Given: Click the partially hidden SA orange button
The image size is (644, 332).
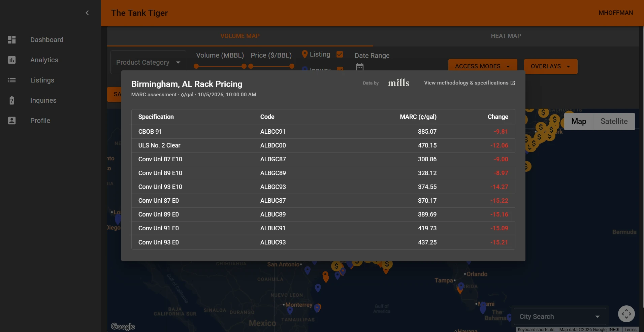Looking at the screenshot, I should pos(114,94).
